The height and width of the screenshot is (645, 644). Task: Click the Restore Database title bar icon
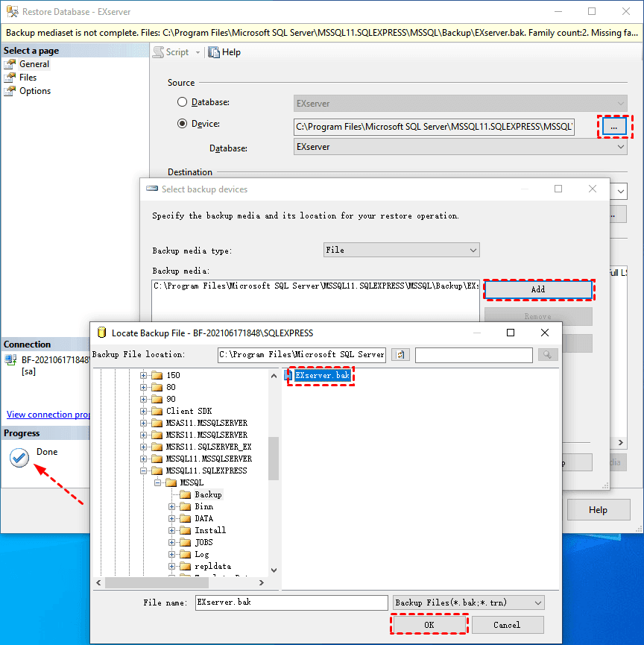click(13, 11)
